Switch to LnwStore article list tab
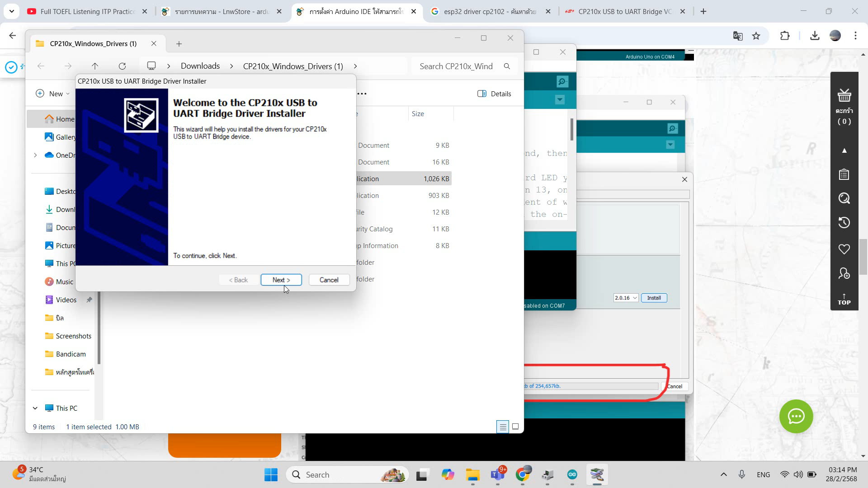Screen dimensions: 868x488 pos(222,11)
